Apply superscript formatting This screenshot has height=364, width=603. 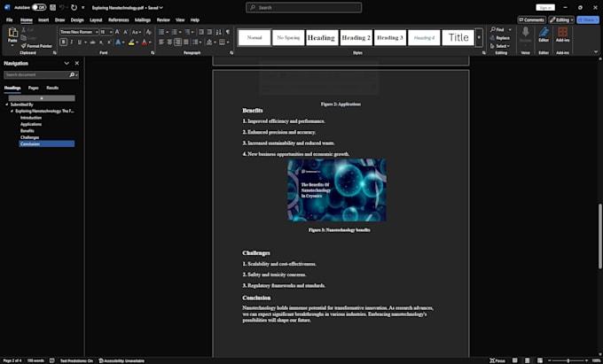click(x=109, y=43)
